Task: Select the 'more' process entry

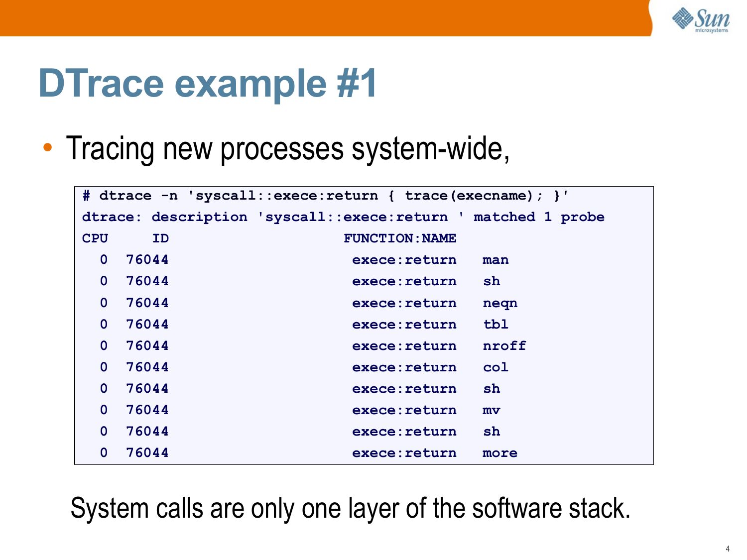Action: [x=499, y=453]
